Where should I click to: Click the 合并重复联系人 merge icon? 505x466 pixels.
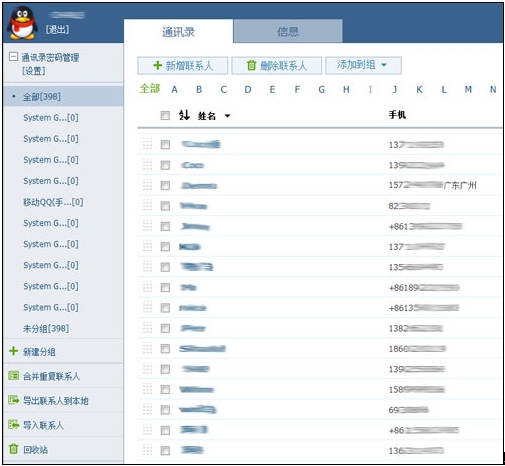coord(13,375)
